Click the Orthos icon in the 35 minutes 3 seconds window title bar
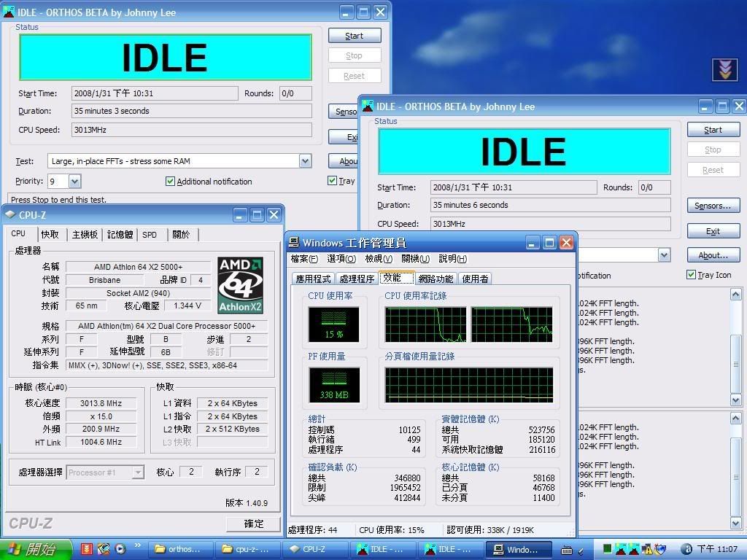Image resolution: width=747 pixels, height=560 pixels. tap(9, 12)
